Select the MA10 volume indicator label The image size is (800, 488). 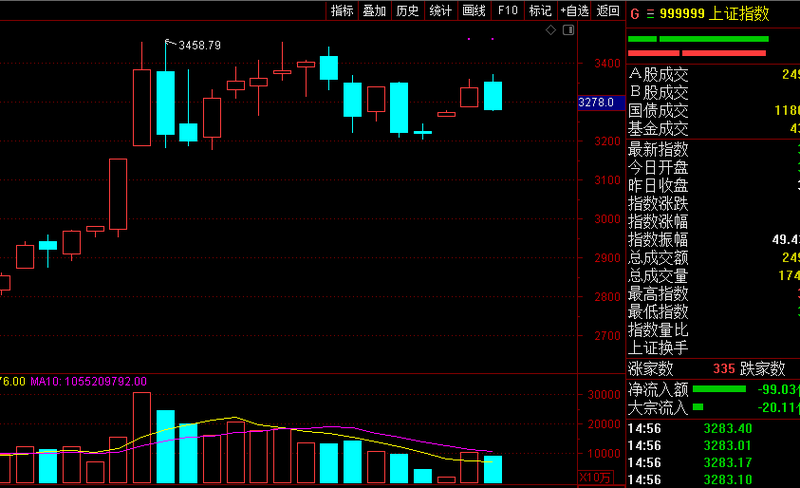(88, 381)
